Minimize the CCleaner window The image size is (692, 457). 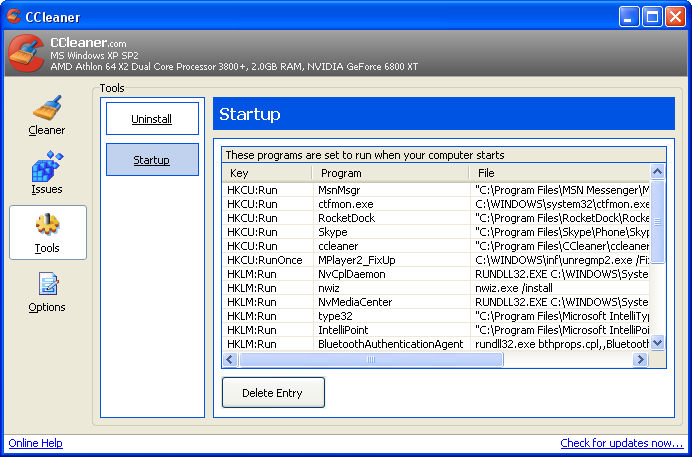629,17
